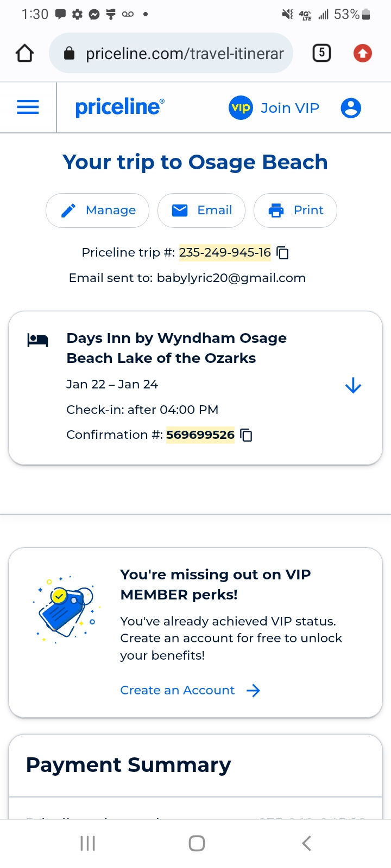Open the browser tab switcher
391x868 pixels.
[x=321, y=53]
